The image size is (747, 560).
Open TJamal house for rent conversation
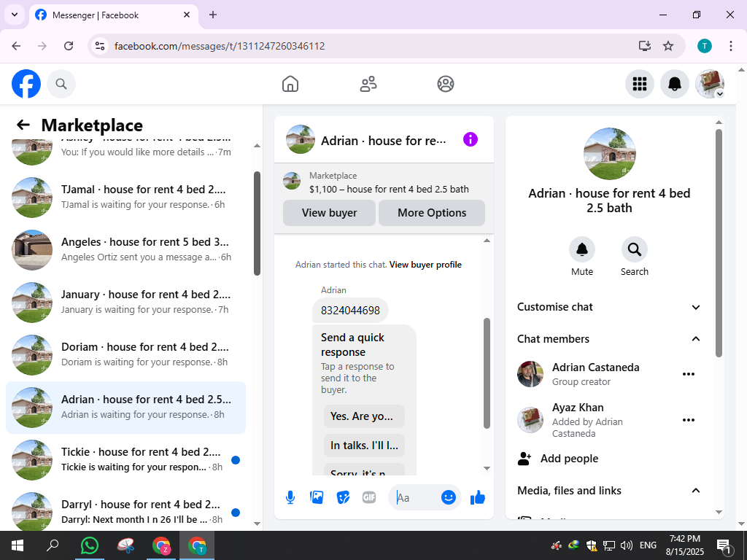(x=125, y=197)
